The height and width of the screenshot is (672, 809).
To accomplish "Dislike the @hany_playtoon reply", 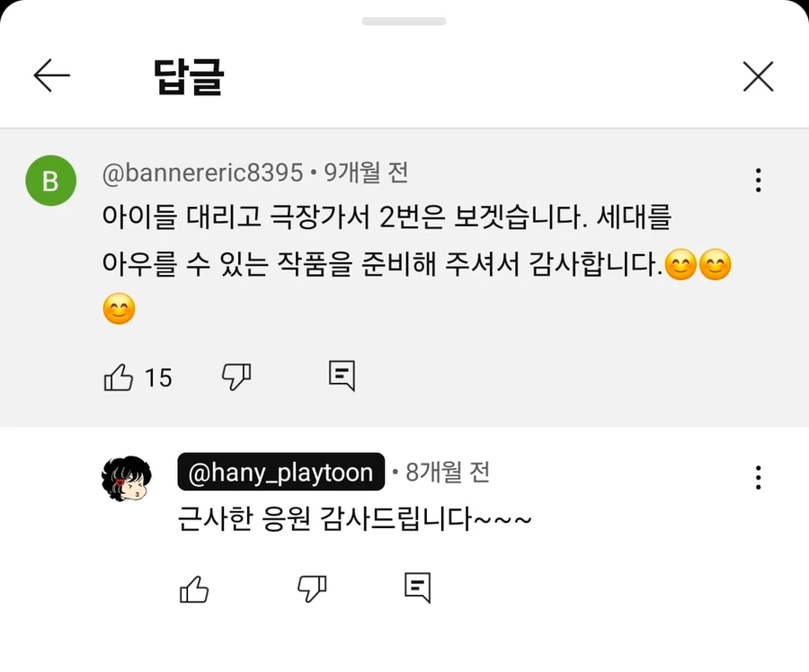I will (311, 588).
